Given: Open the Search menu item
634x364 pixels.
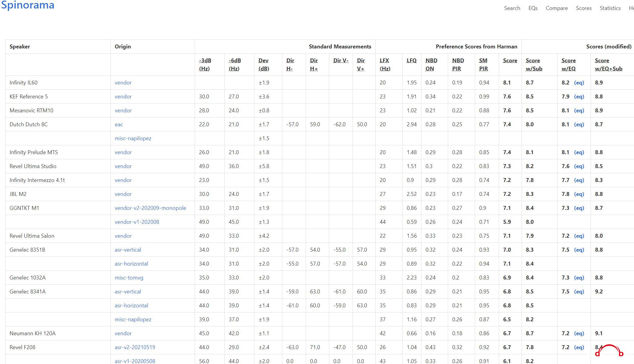Looking at the screenshot, I should [512, 8].
